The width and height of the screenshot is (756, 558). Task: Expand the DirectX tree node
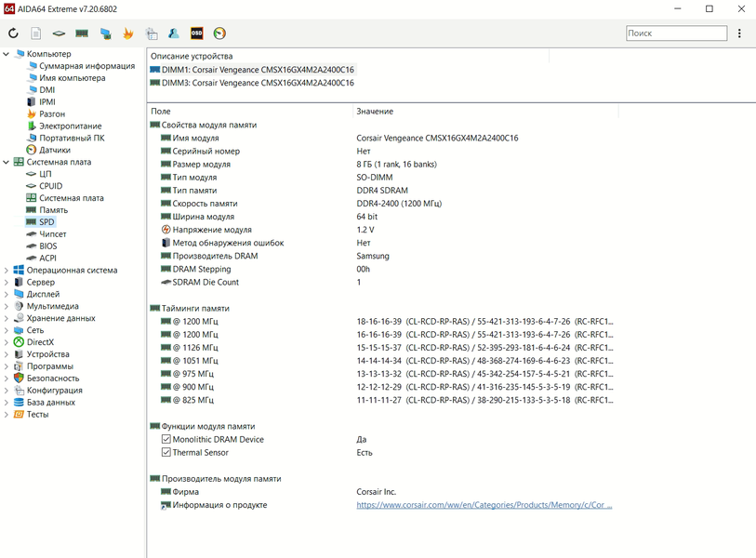pyautogui.click(x=6, y=342)
